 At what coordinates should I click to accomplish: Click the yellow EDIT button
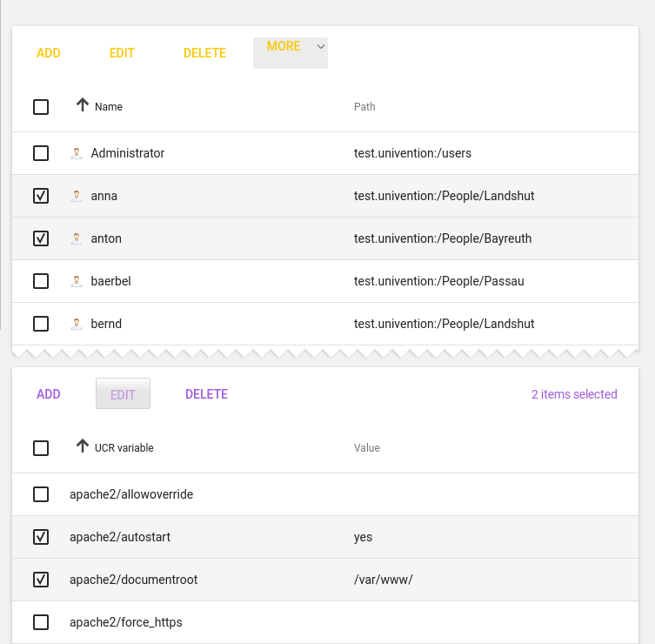coord(122,53)
